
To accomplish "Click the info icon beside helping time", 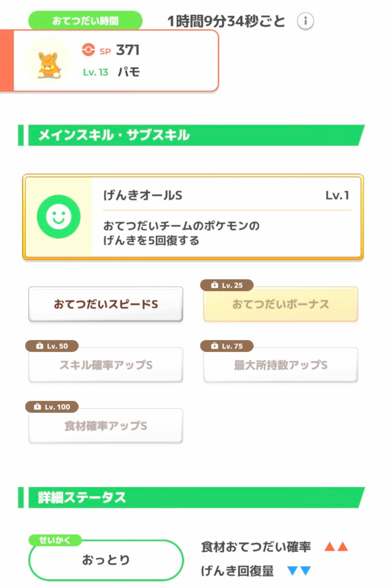I will [x=306, y=22].
